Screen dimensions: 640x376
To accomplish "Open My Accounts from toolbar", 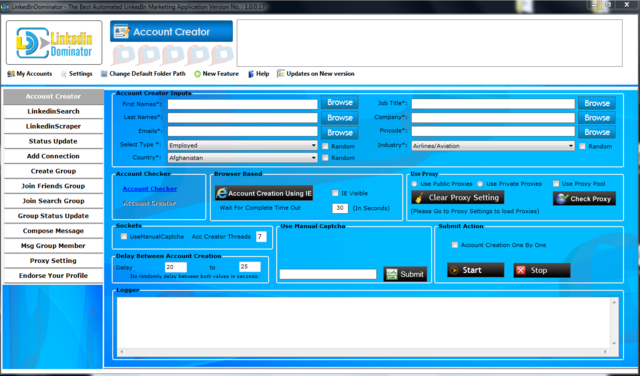I will [29, 74].
